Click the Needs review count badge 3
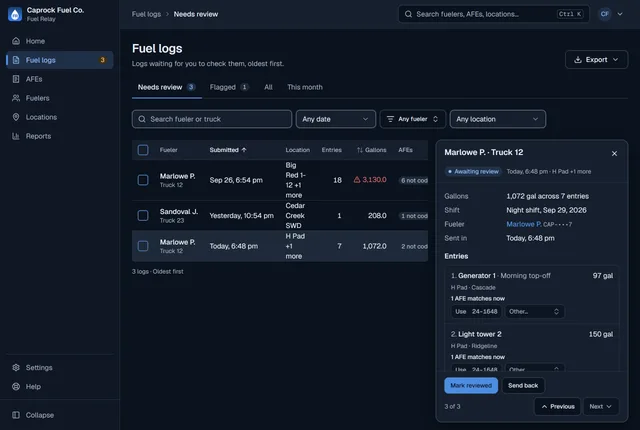The width and height of the screenshot is (640, 430). click(191, 87)
